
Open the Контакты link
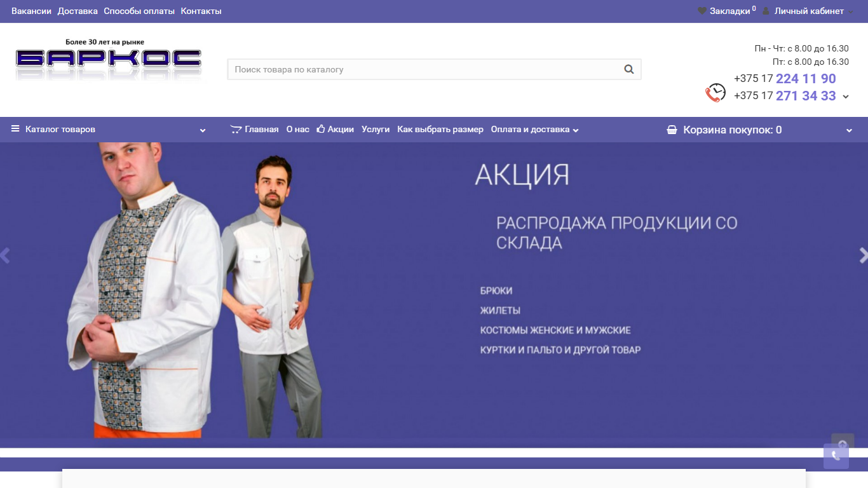201,11
